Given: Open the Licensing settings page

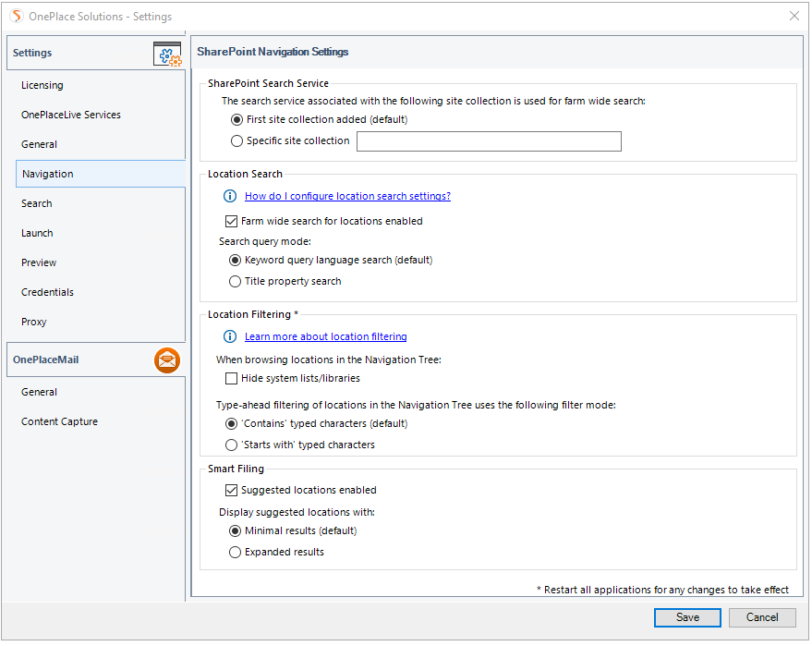Looking at the screenshot, I should pos(42,85).
